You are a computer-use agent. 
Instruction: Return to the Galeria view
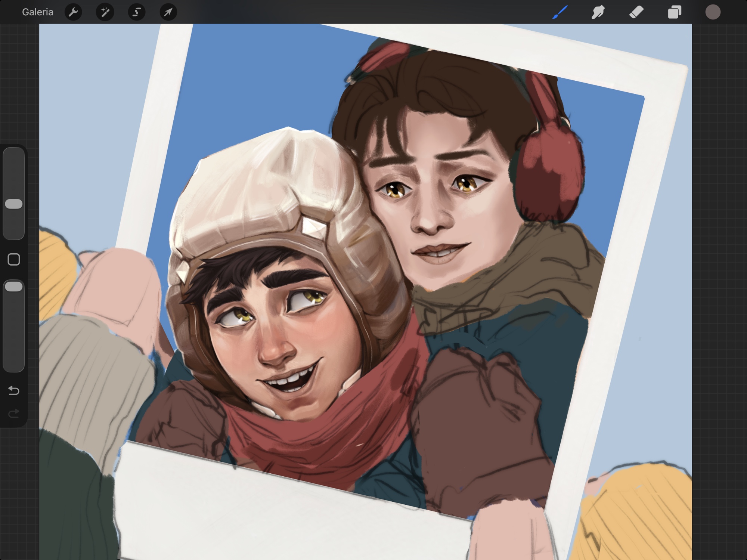click(x=37, y=12)
